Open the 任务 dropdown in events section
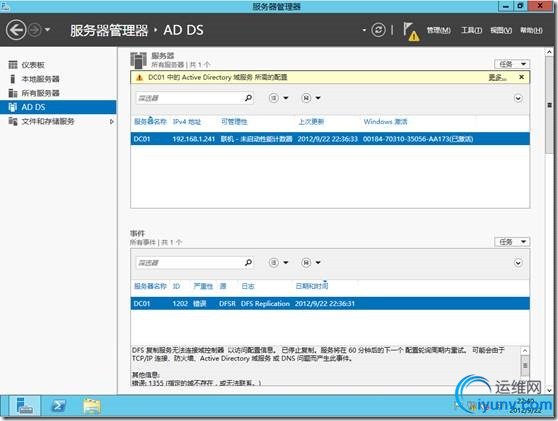This screenshot has width=558, height=421. pyautogui.click(x=512, y=242)
